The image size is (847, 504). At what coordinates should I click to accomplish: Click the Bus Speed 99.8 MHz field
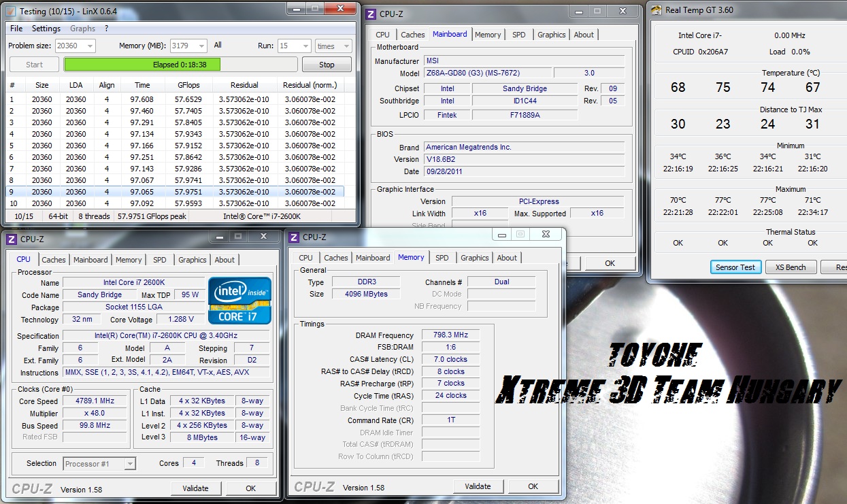pos(96,425)
